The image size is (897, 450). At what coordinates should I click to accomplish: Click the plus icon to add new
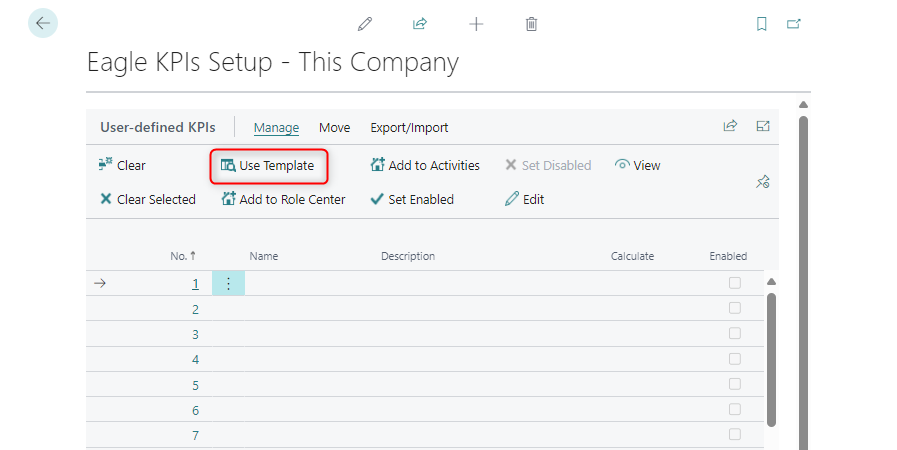coord(476,24)
